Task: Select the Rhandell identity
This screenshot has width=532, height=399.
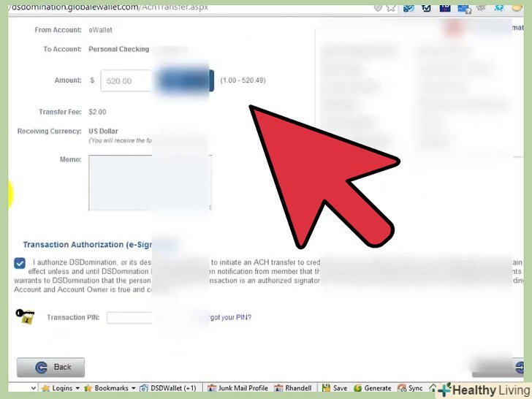Action: 293,388
